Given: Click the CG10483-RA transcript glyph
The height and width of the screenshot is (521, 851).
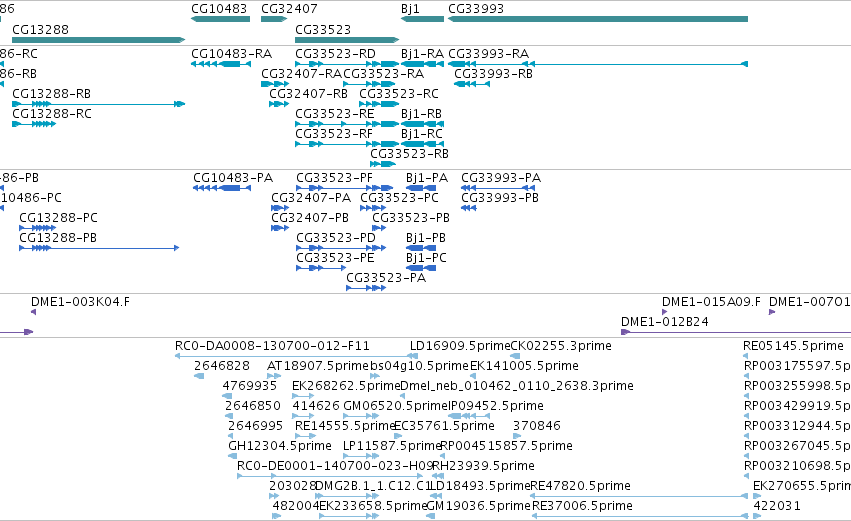Looking at the screenshot, I should (x=221, y=64).
